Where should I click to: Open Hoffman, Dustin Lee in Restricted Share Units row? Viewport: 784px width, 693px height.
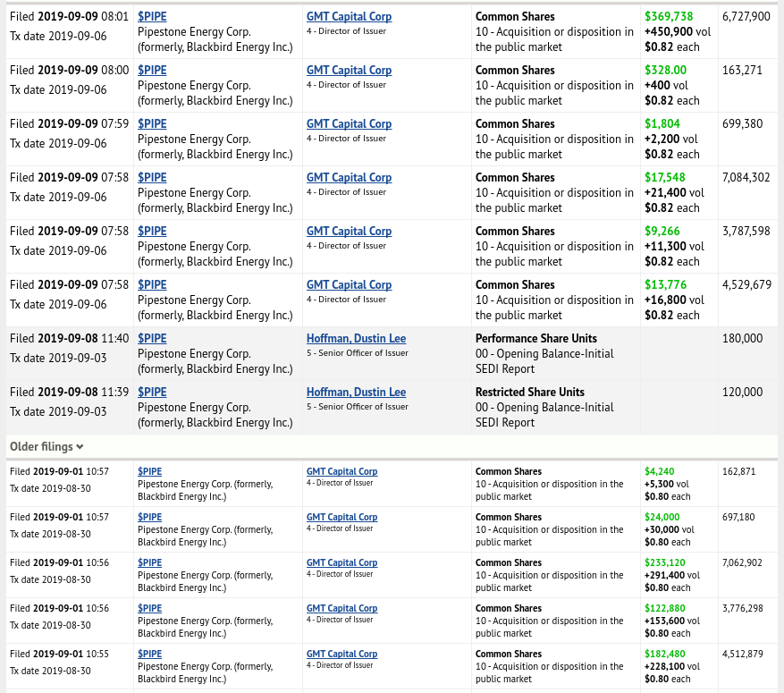click(x=356, y=392)
